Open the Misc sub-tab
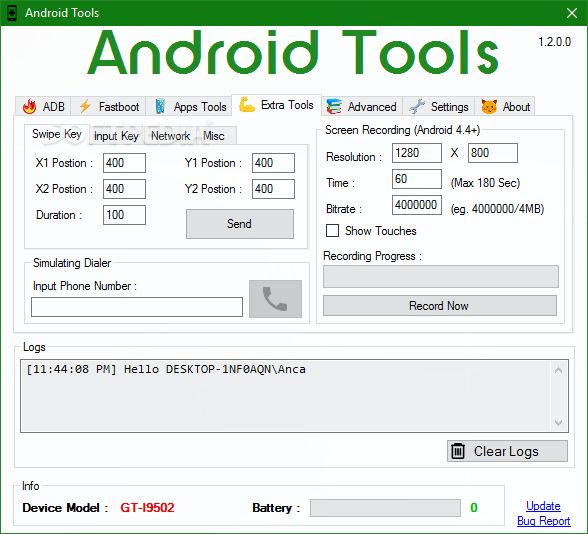The image size is (588, 534). 214,136
